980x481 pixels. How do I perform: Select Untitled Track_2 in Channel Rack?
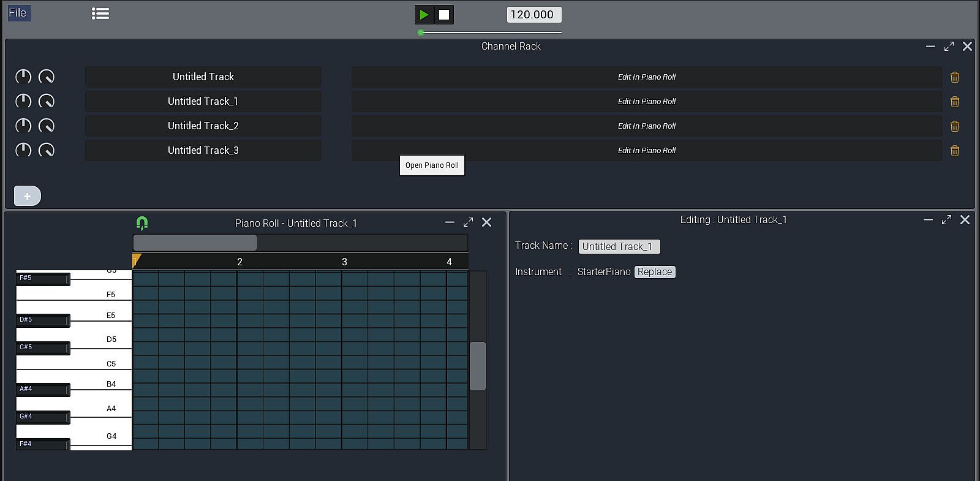[203, 126]
